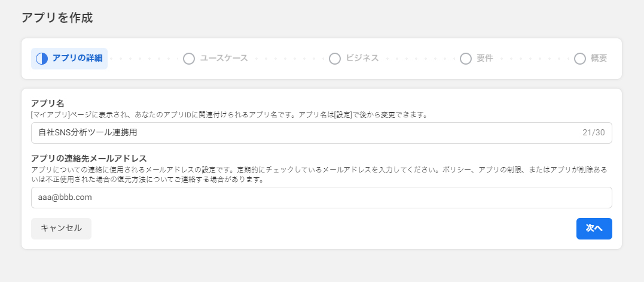
Task: Select the アプリの詳細 step label
Action: click(x=77, y=58)
